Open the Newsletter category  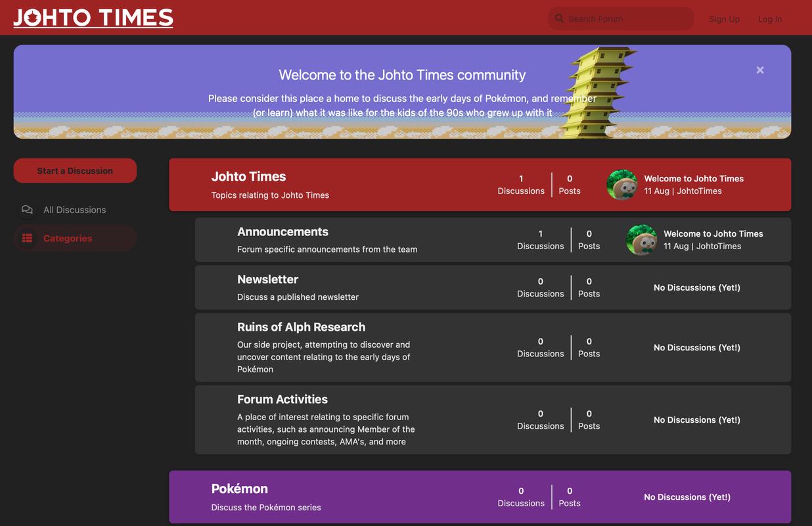267,279
